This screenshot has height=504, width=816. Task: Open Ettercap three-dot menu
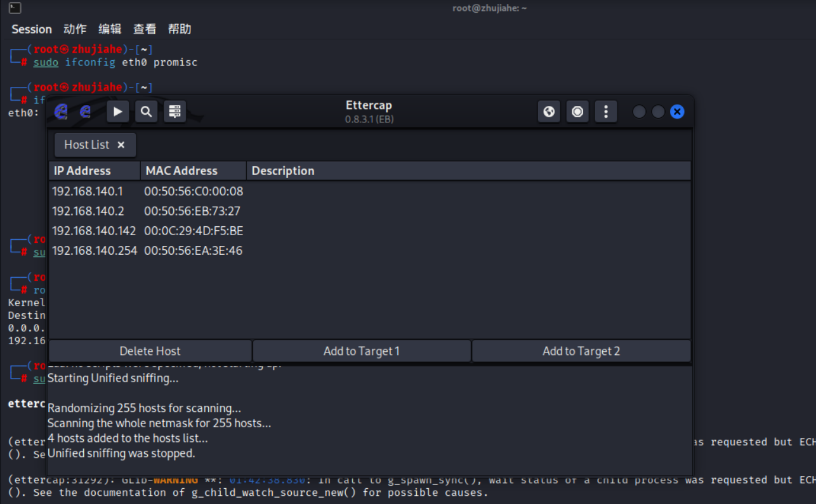click(606, 112)
